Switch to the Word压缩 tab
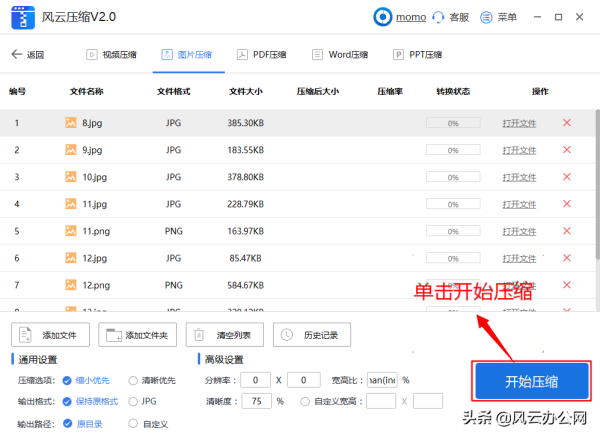 coord(340,55)
